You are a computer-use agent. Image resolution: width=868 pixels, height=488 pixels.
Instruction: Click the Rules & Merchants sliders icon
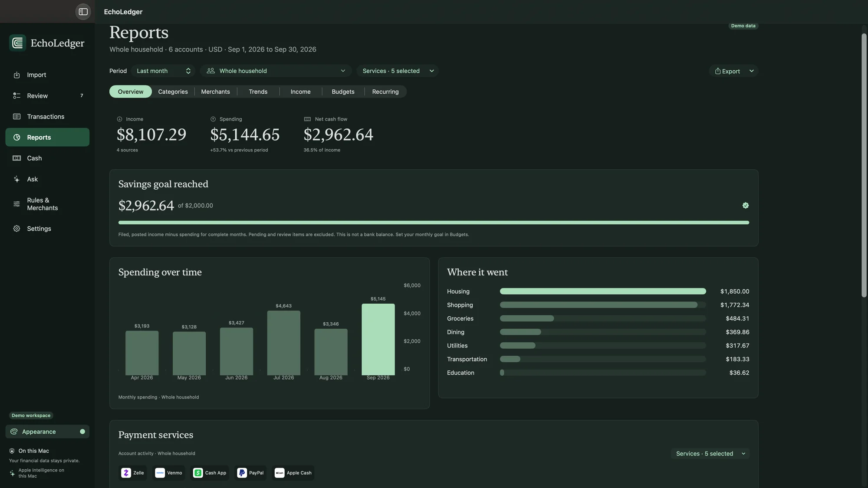16,204
